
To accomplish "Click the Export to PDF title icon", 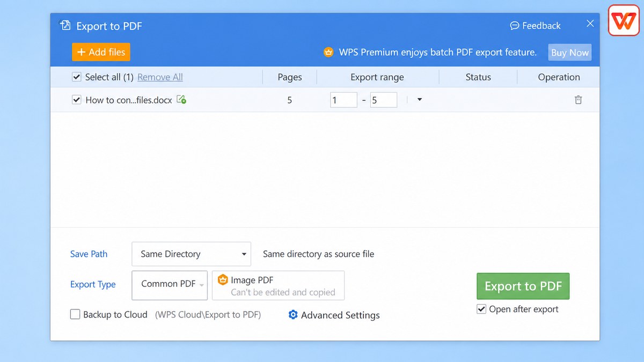I will 65,25.
